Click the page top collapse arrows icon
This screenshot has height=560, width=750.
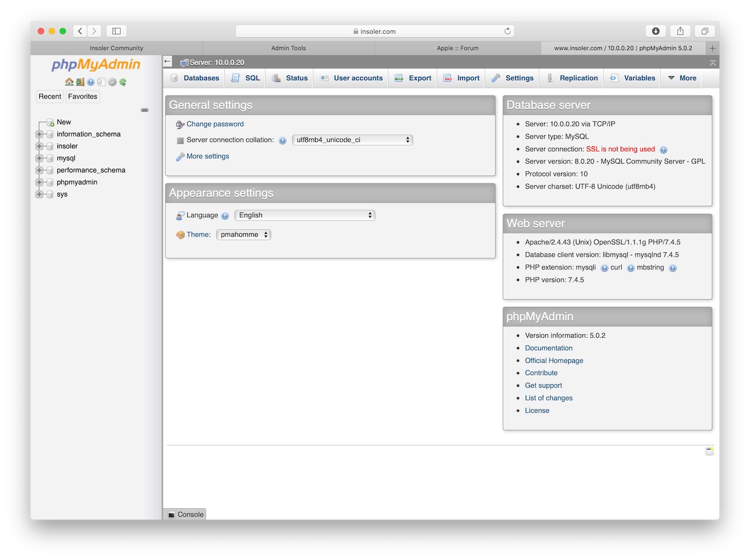[x=712, y=63]
